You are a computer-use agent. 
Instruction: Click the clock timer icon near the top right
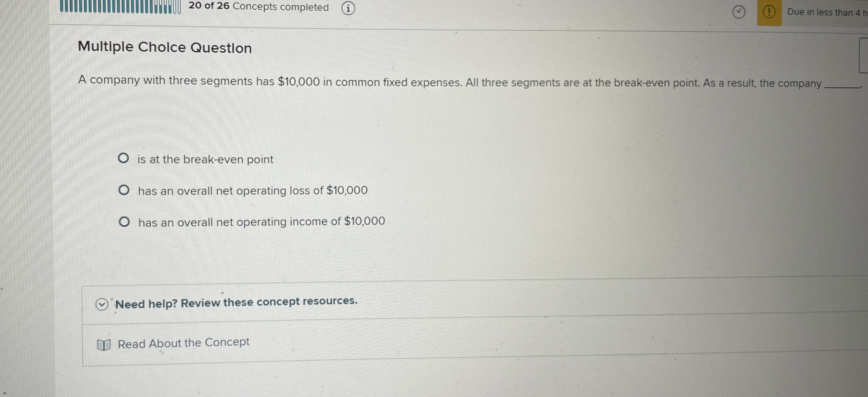[x=739, y=11]
